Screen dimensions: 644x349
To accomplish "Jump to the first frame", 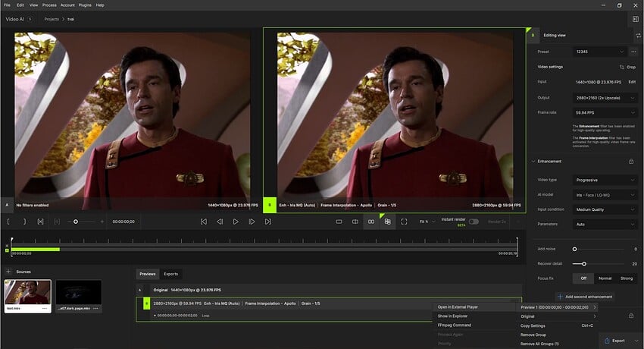I will coord(204,222).
